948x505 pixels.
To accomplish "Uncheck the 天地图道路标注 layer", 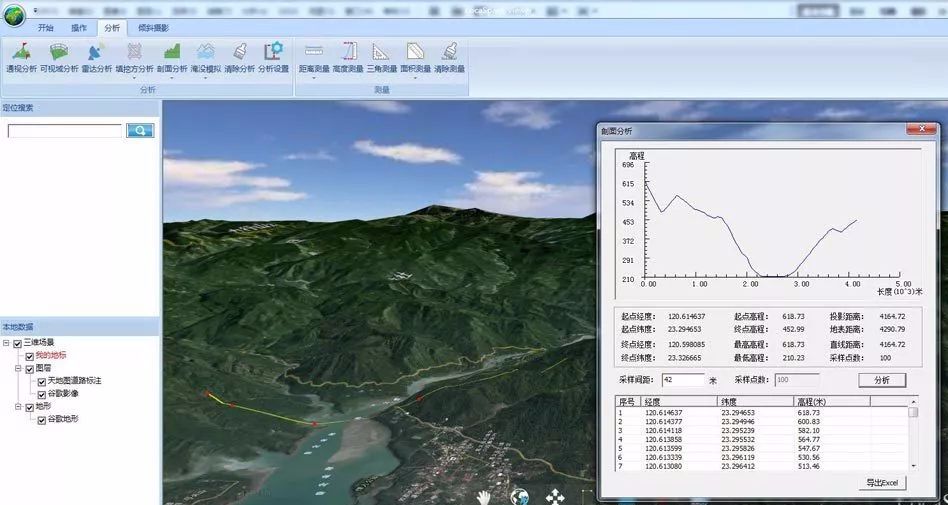I will pyautogui.click(x=42, y=382).
